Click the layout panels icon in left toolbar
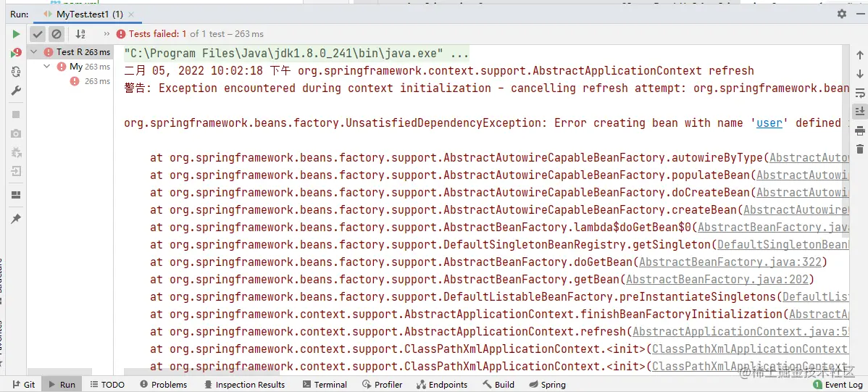The image size is (868, 392). 16,195
